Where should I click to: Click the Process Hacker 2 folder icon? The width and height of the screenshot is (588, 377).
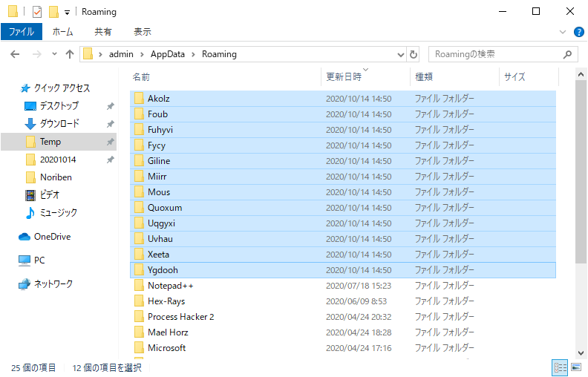(x=139, y=317)
